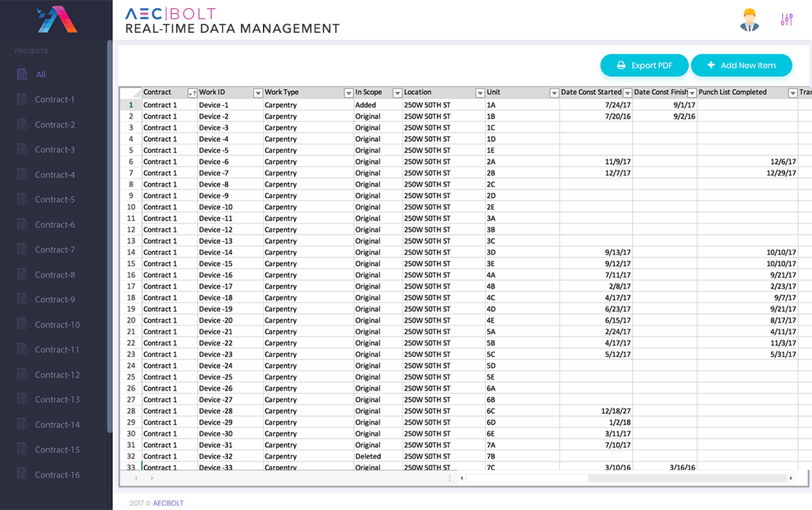Click the Contract-14 document icon
The image size is (812, 510).
tap(22, 425)
